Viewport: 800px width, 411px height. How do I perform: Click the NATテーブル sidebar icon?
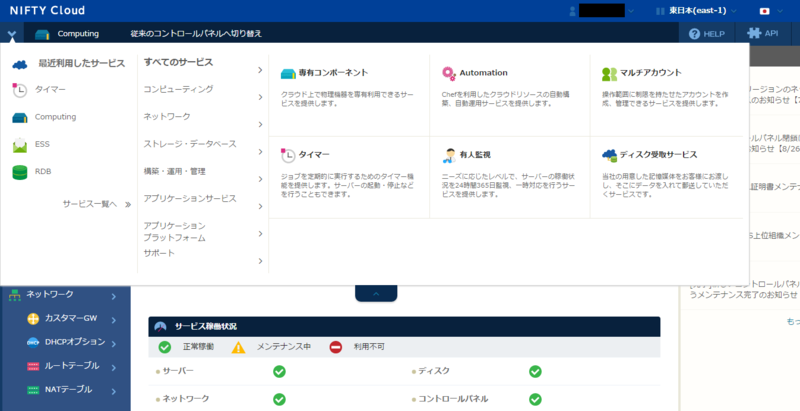pos(33,390)
